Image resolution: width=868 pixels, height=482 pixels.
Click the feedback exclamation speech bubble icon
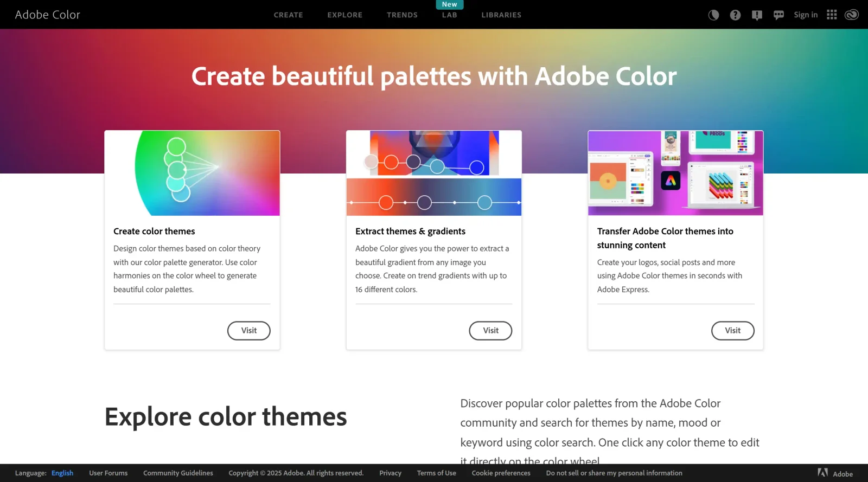(x=757, y=15)
